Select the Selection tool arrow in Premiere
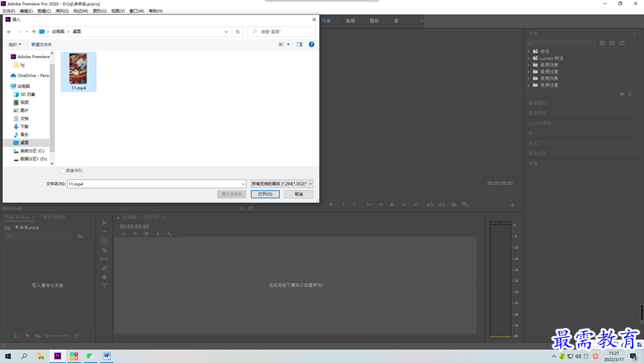 coord(104,223)
